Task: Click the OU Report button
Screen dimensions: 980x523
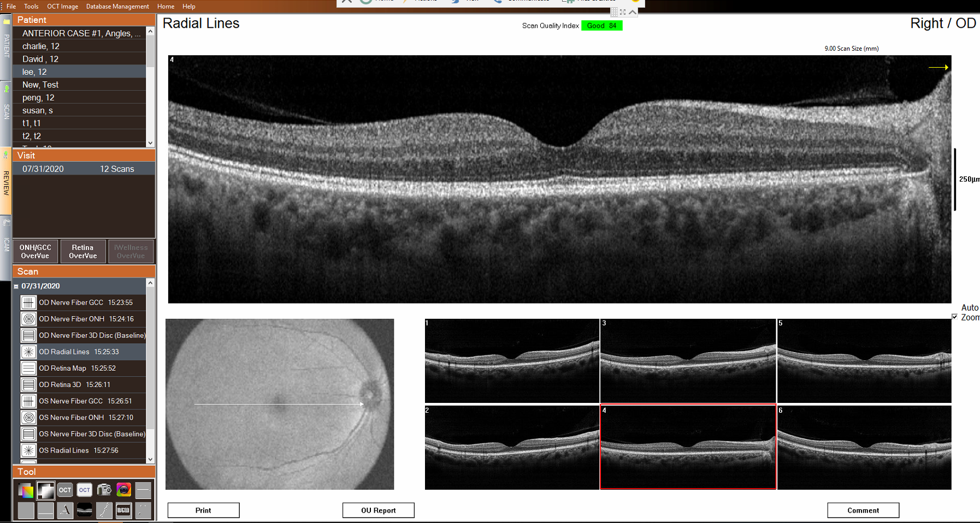Action: tap(378, 510)
